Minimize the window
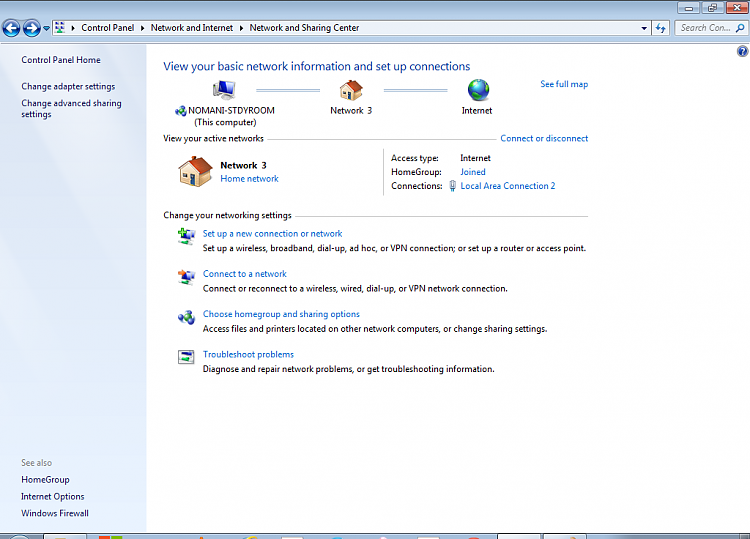Viewport: 750px width, 539px height. [x=689, y=8]
